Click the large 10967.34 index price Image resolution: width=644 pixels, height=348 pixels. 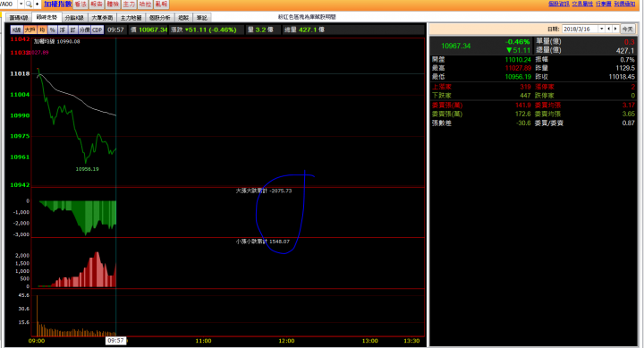tap(456, 46)
